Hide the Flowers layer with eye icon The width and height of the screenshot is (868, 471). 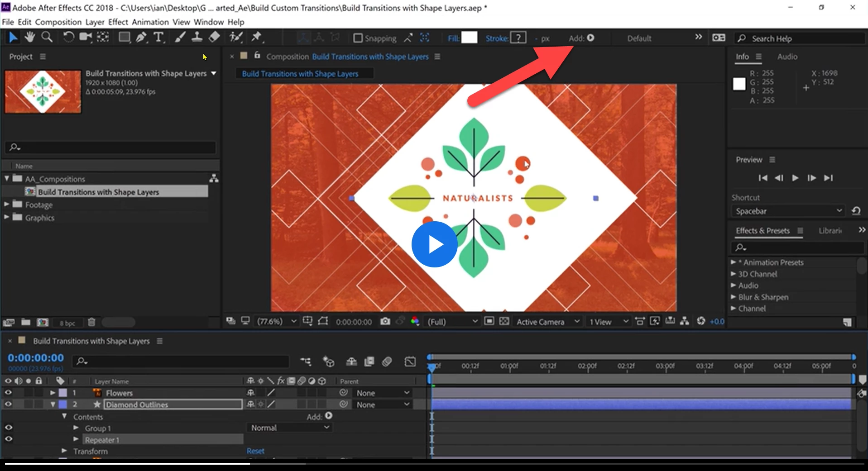pos(8,393)
